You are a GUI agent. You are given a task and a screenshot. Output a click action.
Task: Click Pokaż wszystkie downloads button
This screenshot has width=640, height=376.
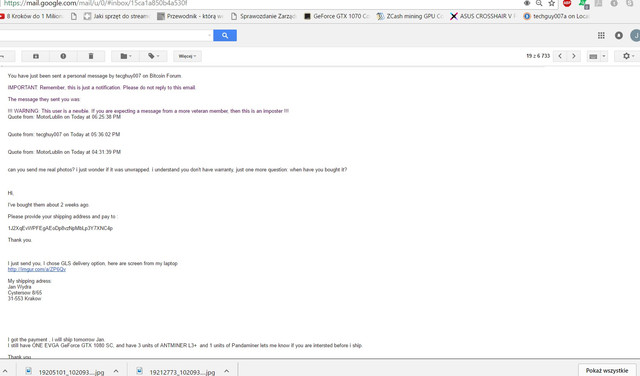607,370
